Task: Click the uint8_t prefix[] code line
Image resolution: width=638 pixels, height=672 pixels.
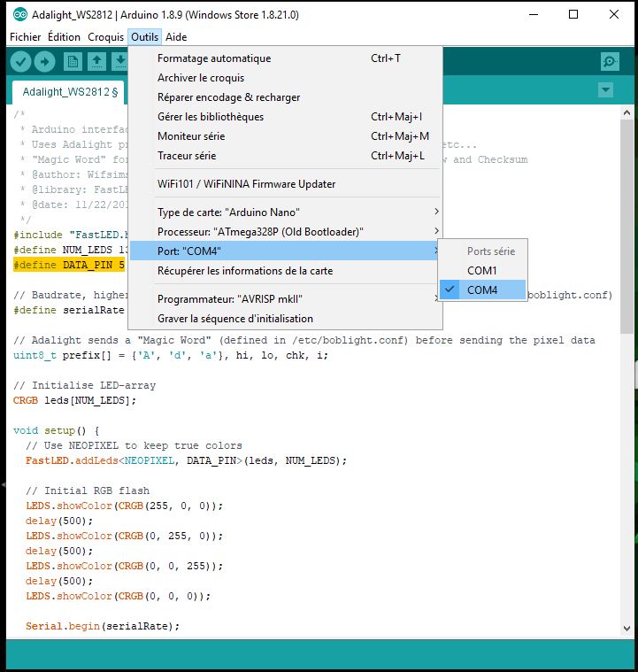Action: 171,355
